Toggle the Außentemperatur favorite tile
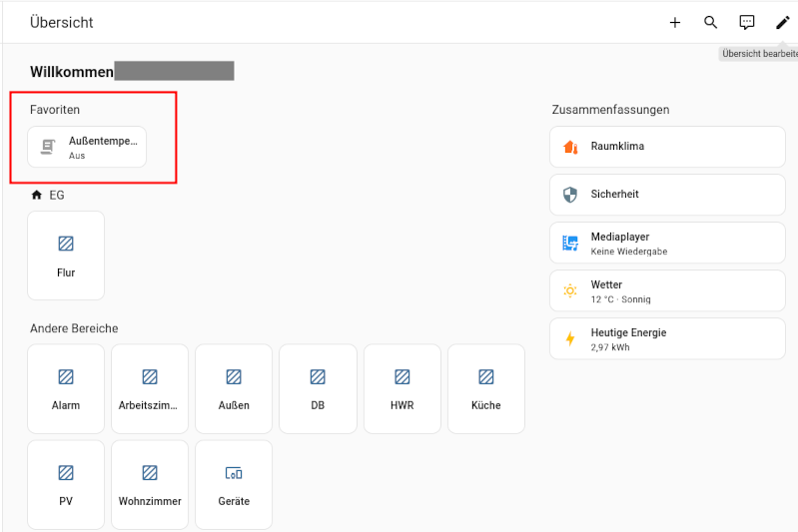The width and height of the screenshot is (798, 532). (x=87, y=147)
